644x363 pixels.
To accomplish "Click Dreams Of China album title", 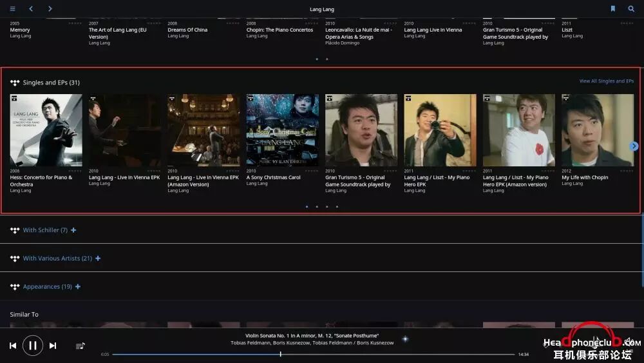I will pyautogui.click(x=187, y=30).
